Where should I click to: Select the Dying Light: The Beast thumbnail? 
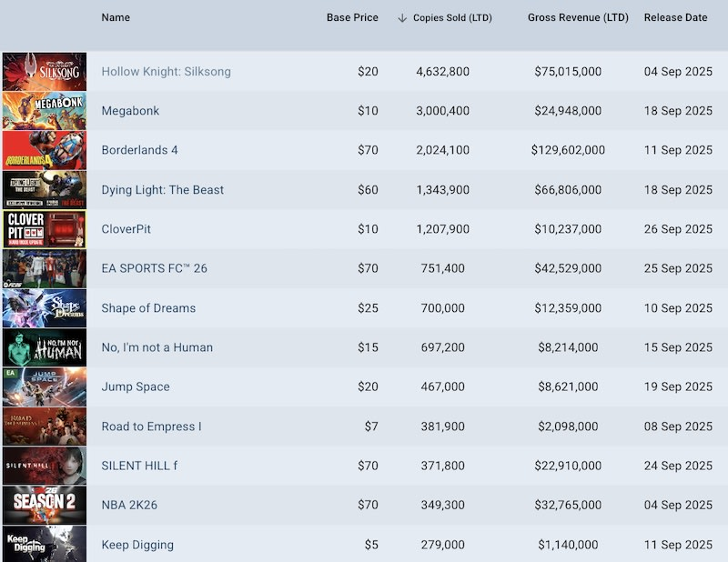coord(45,190)
